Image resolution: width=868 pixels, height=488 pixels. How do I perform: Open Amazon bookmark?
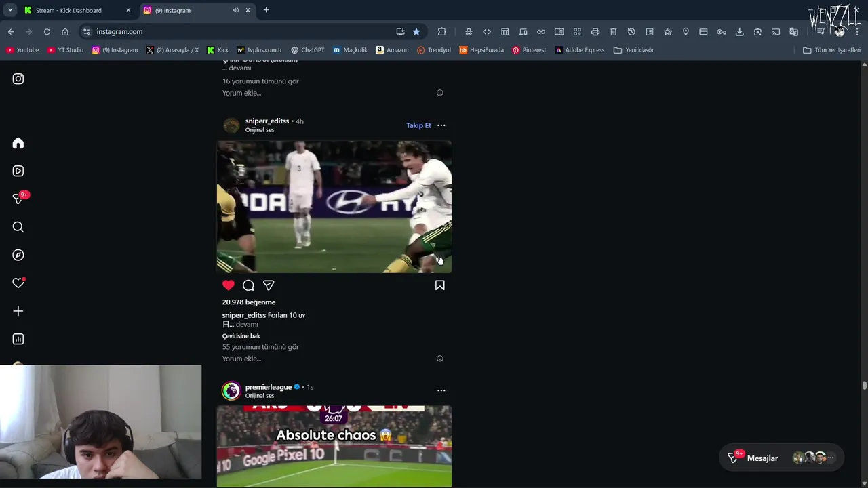(x=392, y=50)
